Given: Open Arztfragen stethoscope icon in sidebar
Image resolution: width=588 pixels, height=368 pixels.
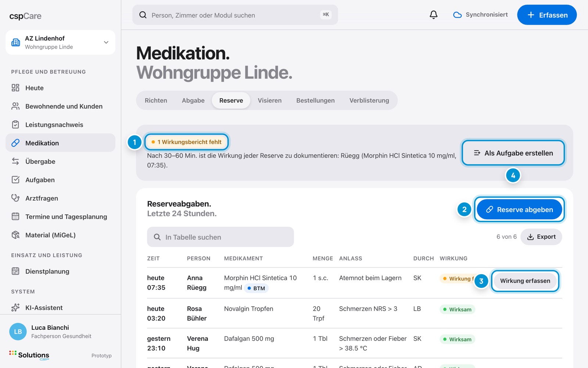Looking at the screenshot, I should point(15,198).
